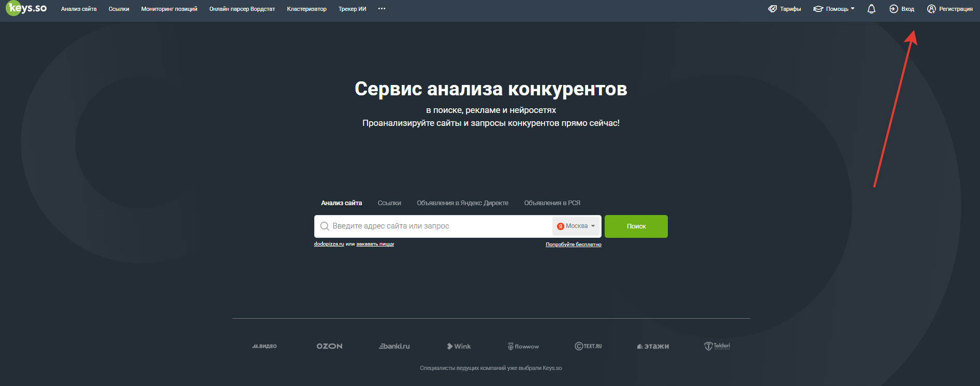980x386 pixels.
Task: Click the heading Сервис анализа конкурентов
Action: [x=491, y=89]
